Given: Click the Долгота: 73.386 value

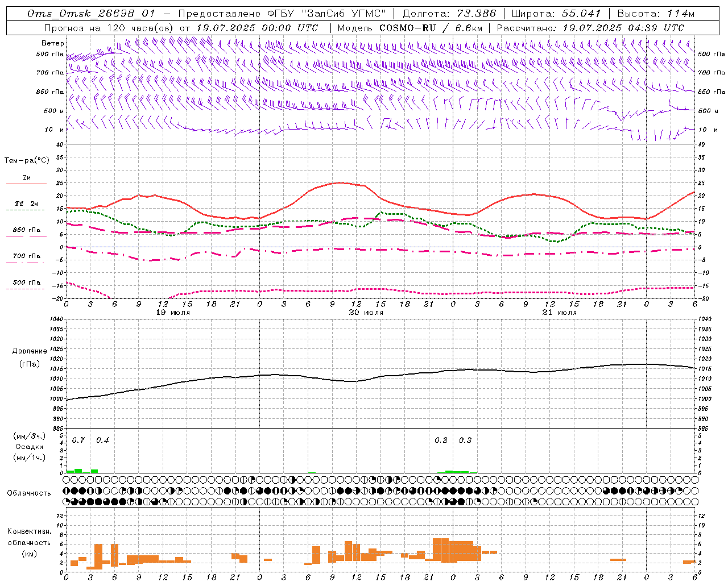Looking at the screenshot, I should [x=449, y=14].
